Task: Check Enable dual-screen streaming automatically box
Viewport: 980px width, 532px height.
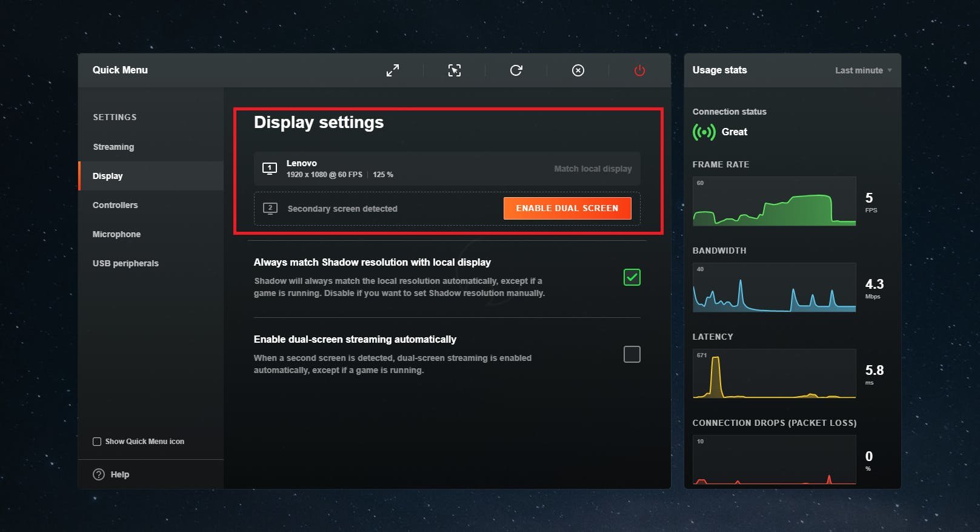Action: [632, 354]
